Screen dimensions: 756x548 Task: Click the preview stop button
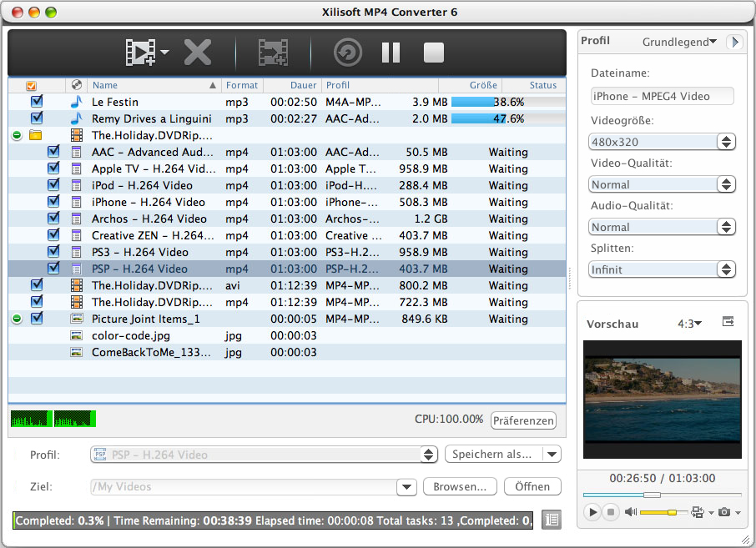pos(611,512)
